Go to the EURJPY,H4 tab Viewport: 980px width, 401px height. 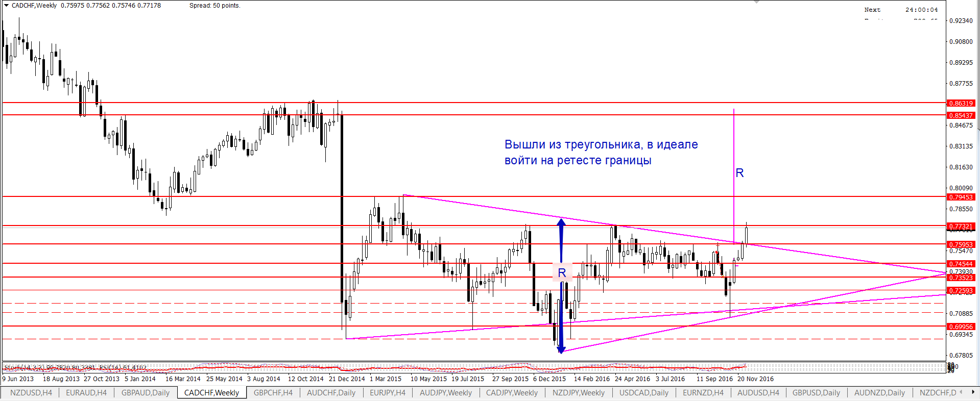click(388, 392)
